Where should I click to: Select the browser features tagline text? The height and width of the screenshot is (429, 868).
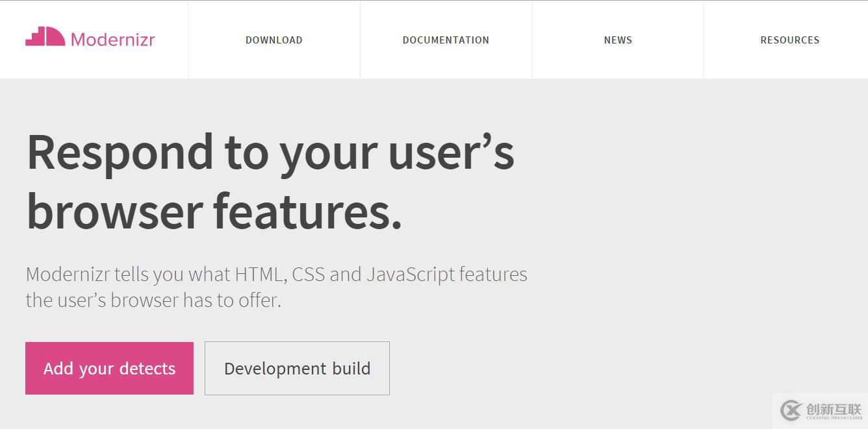click(x=214, y=210)
